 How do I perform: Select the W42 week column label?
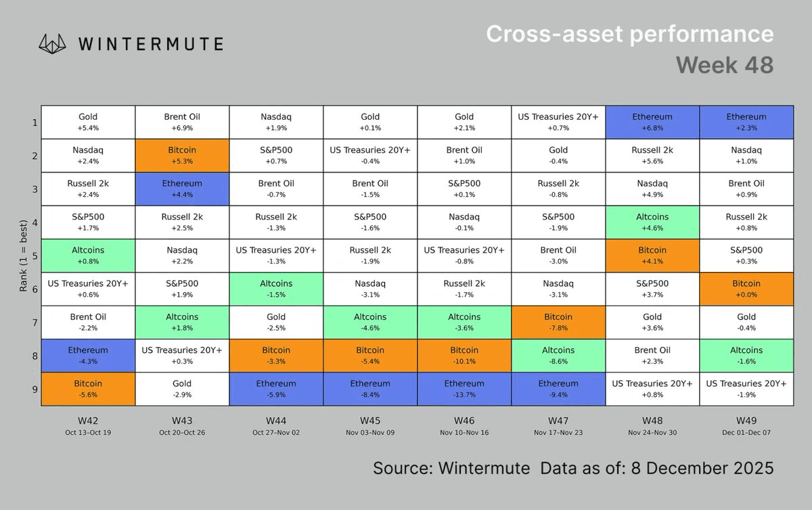(x=88, y=420)
